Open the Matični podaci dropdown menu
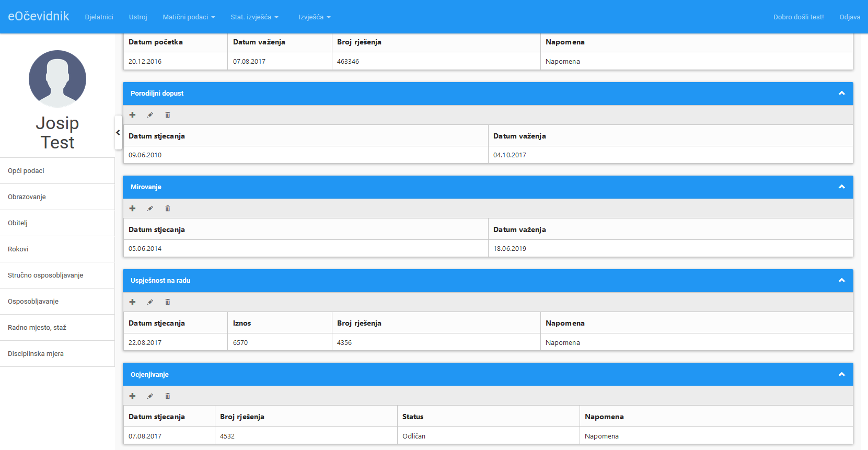This screenshot has width=868, height=450. point(189,17)
